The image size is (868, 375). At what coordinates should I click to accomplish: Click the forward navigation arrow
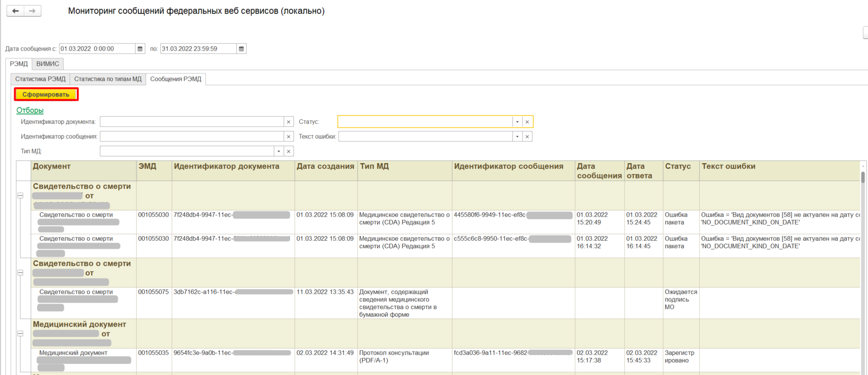[x=32, y=11]
